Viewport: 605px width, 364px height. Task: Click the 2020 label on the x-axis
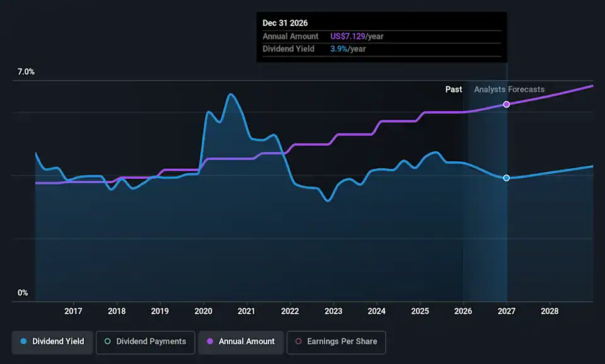point(203,311)
